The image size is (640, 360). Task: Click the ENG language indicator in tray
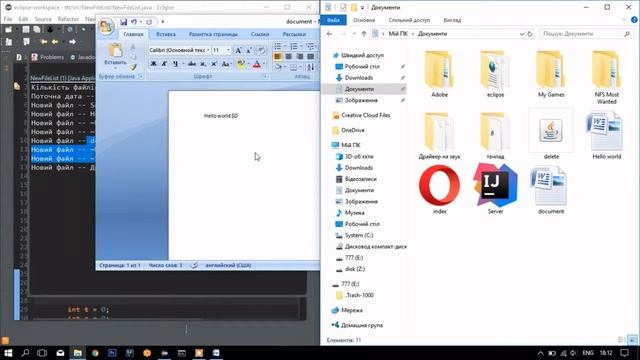pyautogui.click(x=588, y=353)
